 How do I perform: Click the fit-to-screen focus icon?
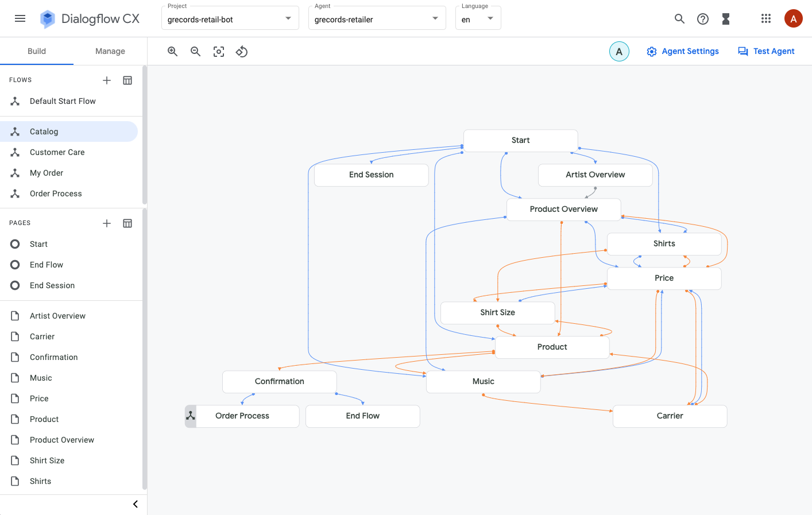[218, 51]
